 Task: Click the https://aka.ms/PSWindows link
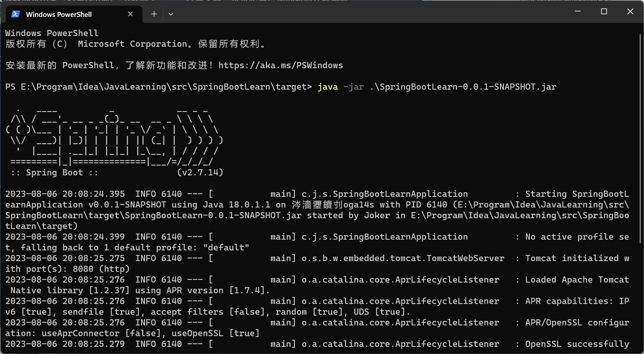(281, 65)
